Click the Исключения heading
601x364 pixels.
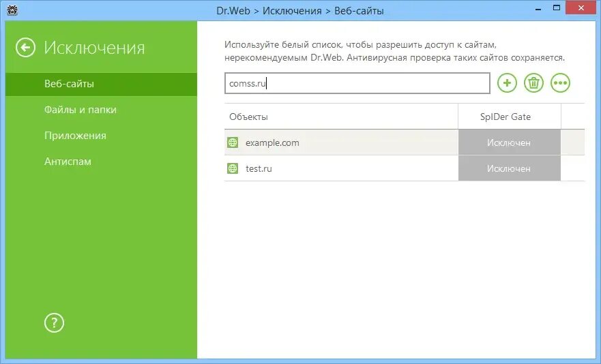coord(94,48)
